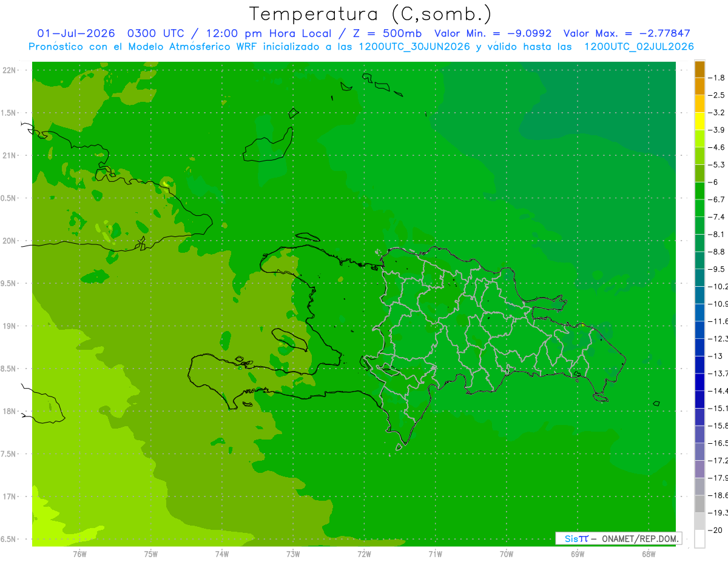
Task: Select the "71W" longitude label
Action: 435,554
